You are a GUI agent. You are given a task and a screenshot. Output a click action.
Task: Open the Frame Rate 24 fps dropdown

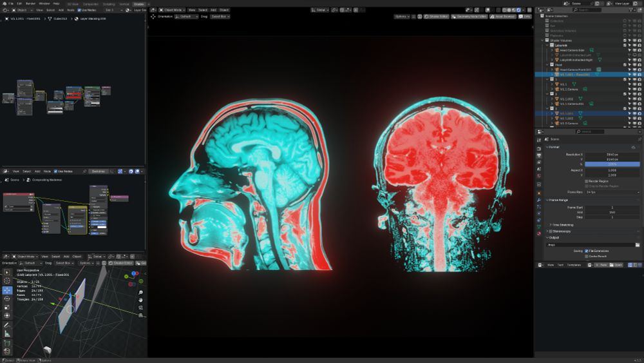[x=612, y=192]
